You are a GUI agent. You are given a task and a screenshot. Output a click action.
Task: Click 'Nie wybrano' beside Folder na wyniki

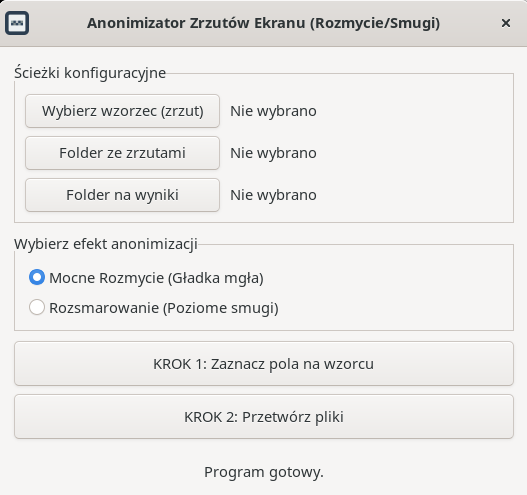click(273, 195)
